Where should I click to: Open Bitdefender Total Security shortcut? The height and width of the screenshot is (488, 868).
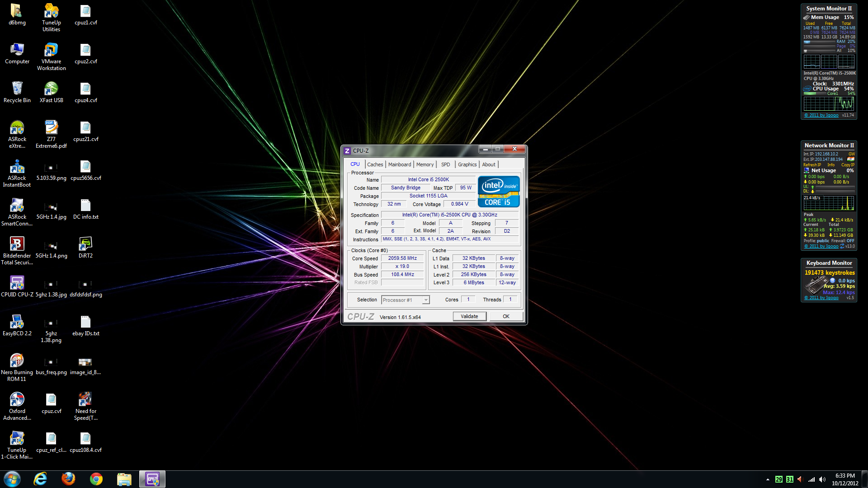[17, 251]
